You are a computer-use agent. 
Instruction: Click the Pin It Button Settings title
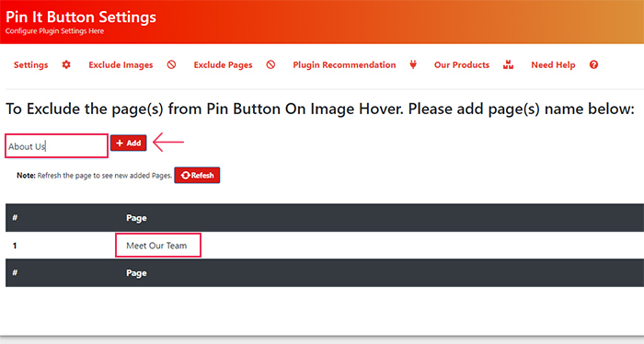coord(81,17)
